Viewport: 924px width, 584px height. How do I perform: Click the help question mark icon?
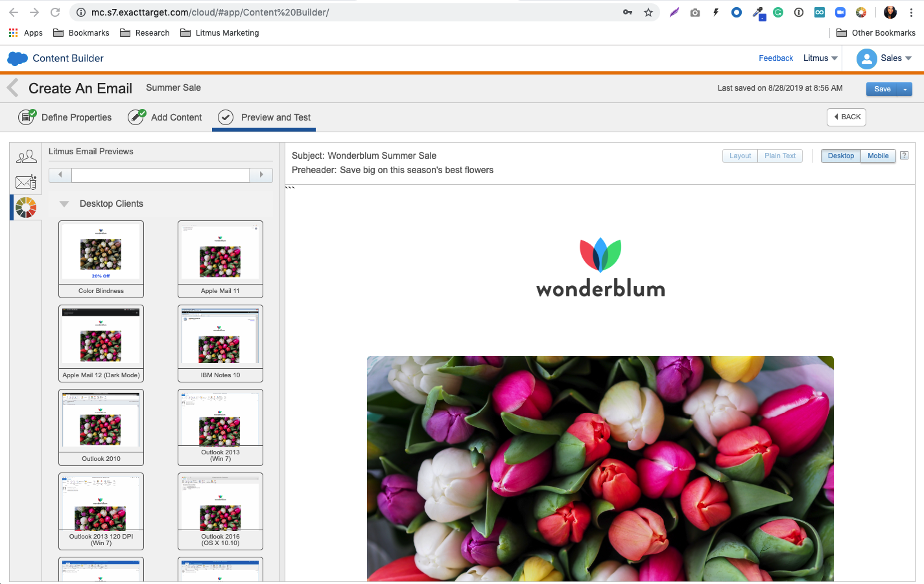904,156
